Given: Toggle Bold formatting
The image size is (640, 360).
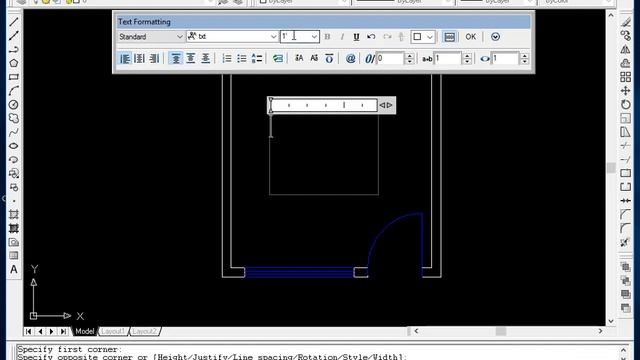Looking at the screenshot, I should click(327, 37).
